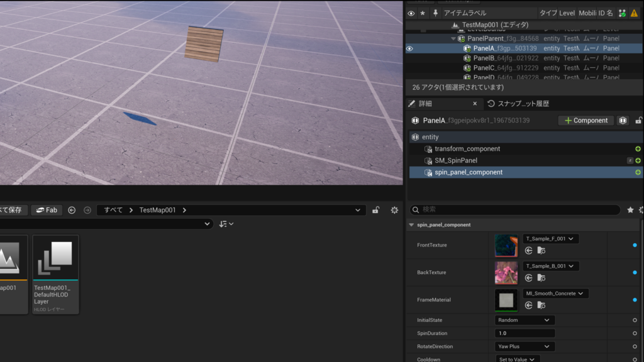
Task: Click the pin column icon in outliner header
Action: click(435, 13)
